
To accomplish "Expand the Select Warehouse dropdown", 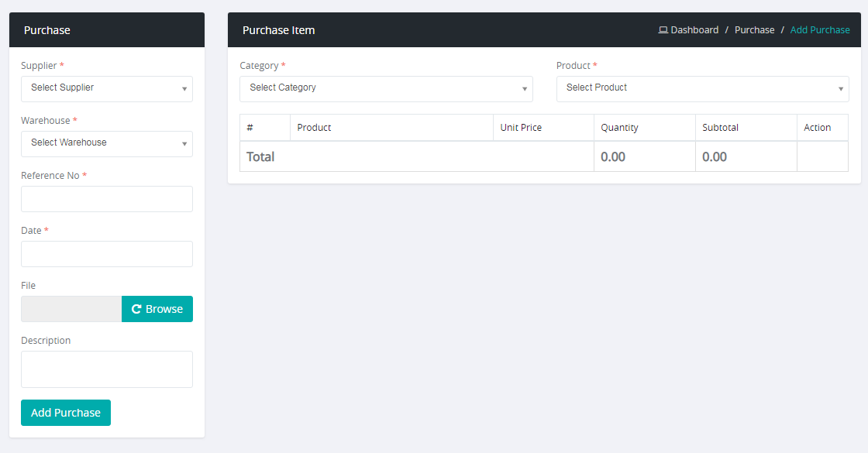I will click(107, 143).
